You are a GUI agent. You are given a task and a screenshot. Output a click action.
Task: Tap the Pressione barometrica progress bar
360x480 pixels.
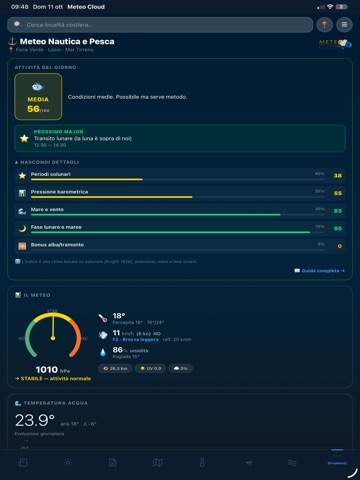[x=177, y=197]
